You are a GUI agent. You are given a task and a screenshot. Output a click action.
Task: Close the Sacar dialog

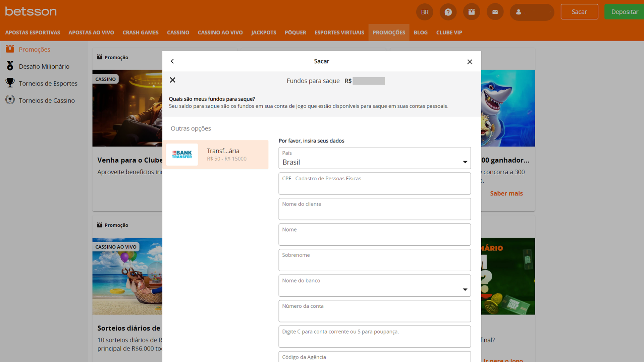(470, 62)
